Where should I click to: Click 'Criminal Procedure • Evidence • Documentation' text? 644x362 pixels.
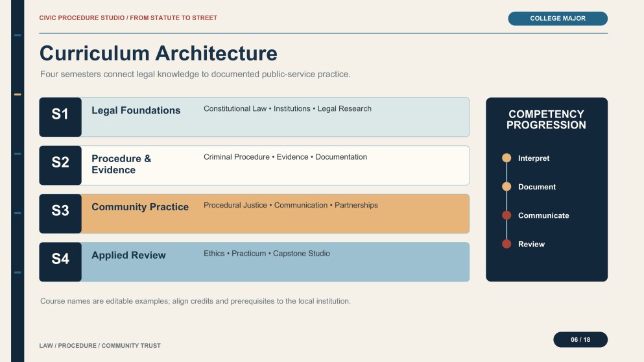[285, 157]
